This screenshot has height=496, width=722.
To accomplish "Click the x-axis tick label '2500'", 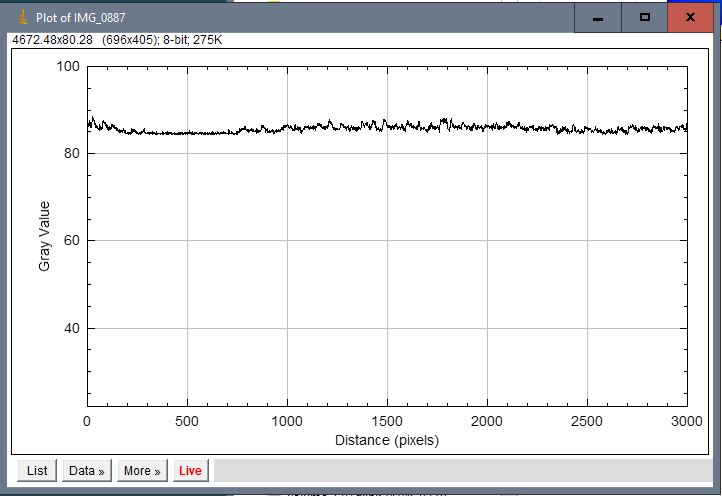I will [587, 421].
